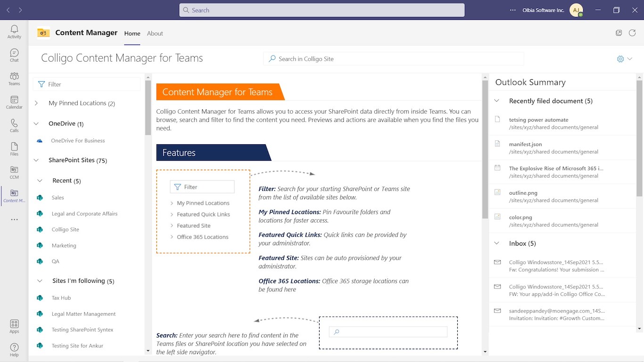
Task: Click the Search in Colligo Site field
Action: coord(394,59)
